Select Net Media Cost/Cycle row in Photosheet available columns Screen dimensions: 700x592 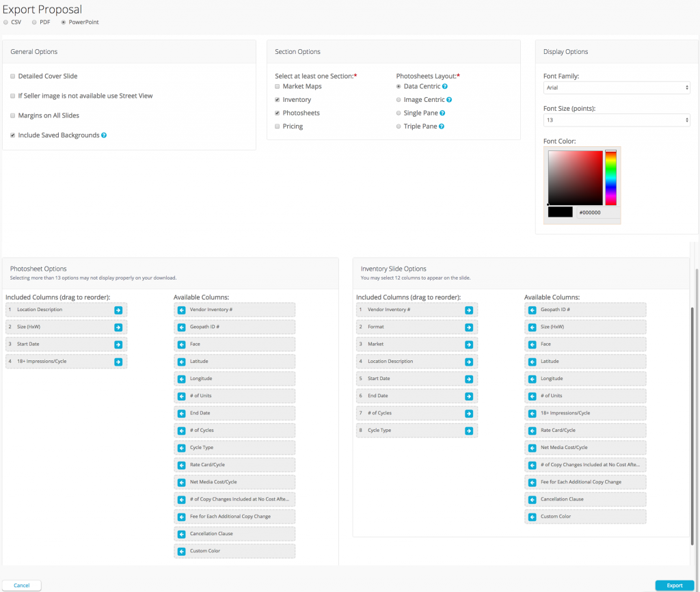pos(234,483)
